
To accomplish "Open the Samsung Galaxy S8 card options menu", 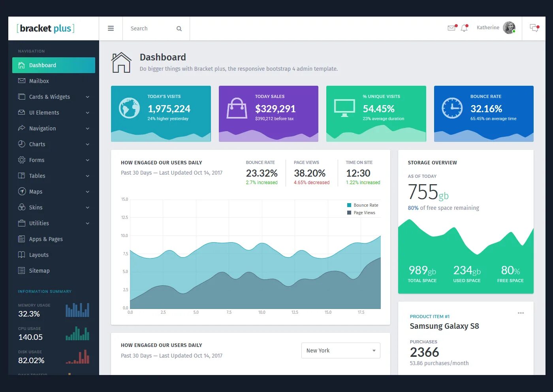I will point(521,313).
